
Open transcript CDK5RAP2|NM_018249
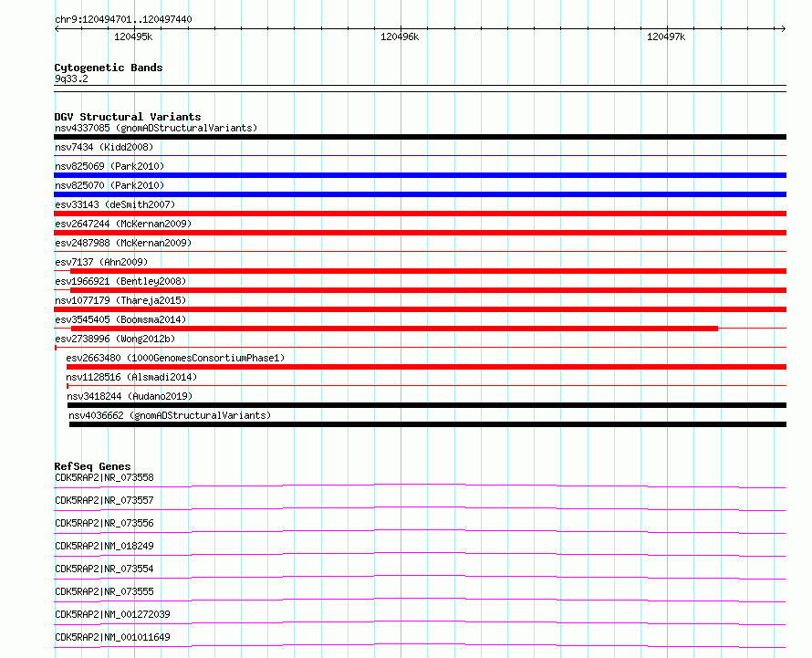104,546
